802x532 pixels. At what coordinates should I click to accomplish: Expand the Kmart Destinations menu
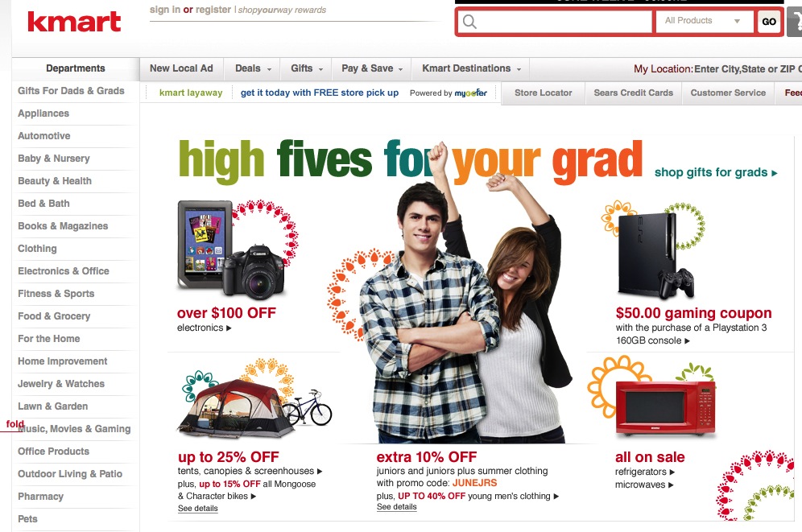point(471,68)
